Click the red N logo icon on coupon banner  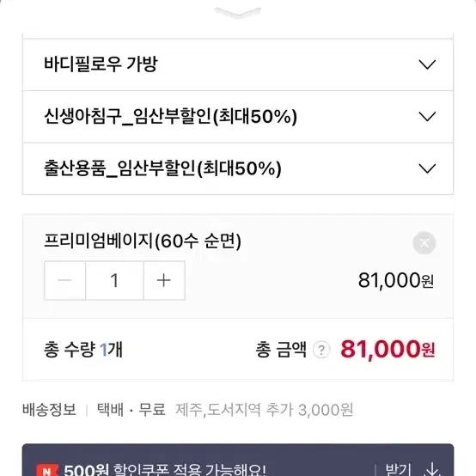(47, 470)
